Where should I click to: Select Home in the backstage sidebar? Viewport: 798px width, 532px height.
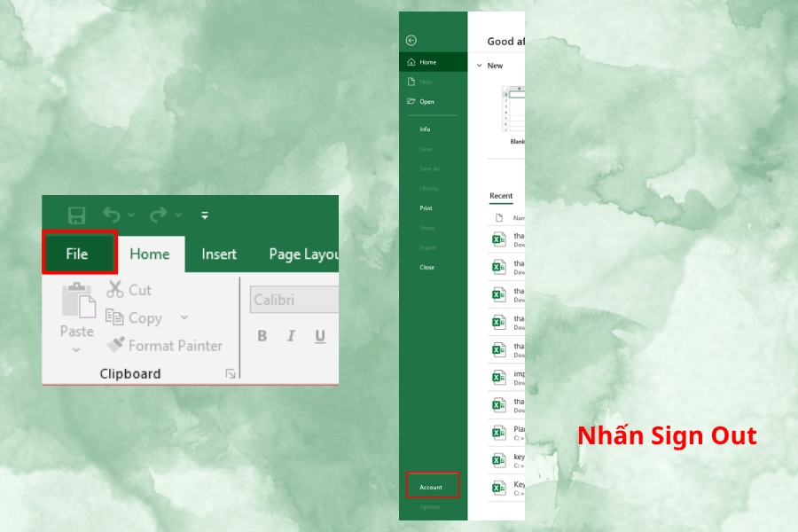tap(433, 62)
